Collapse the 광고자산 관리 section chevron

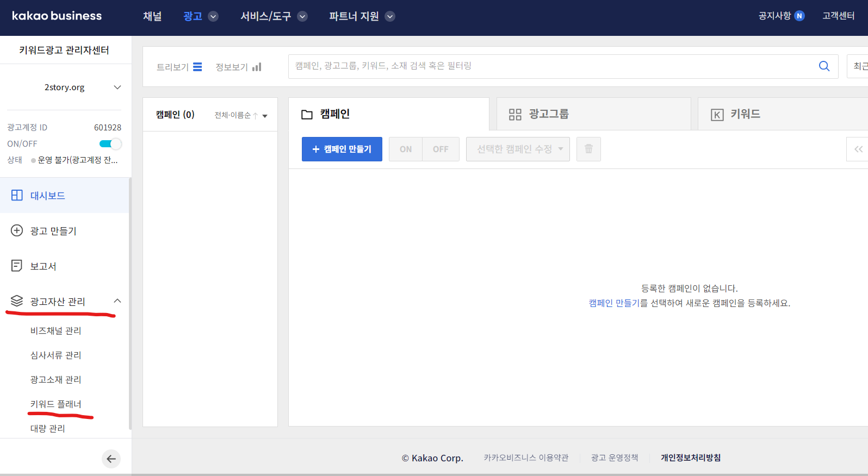coord(117,301)
